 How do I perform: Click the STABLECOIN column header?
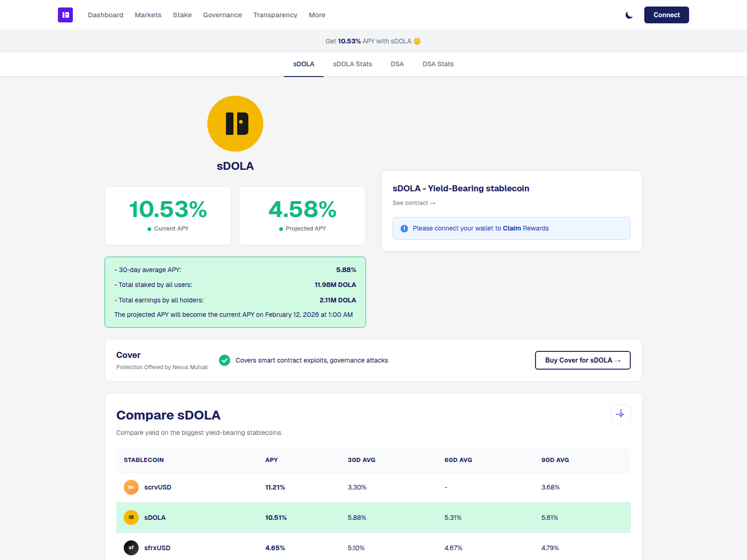144,460
